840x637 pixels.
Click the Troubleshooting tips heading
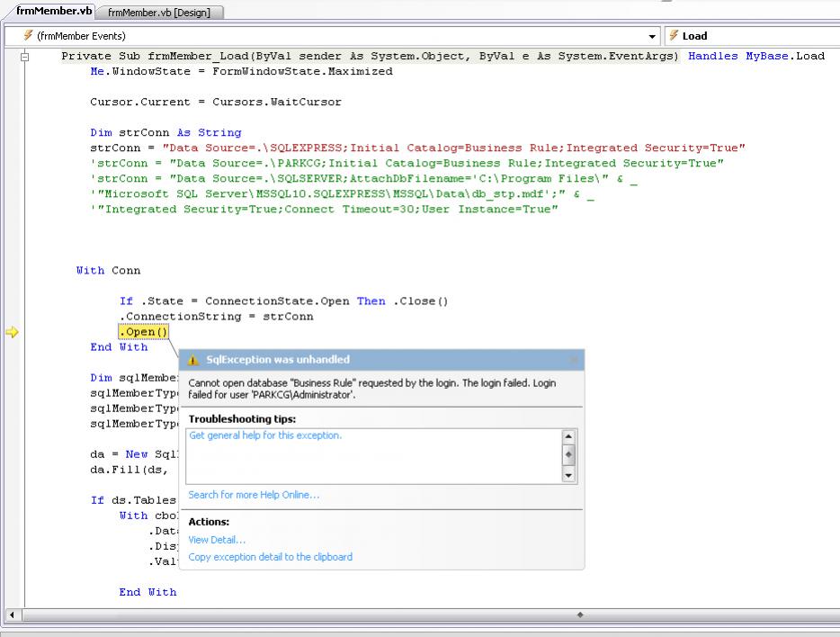pos(242,419)
